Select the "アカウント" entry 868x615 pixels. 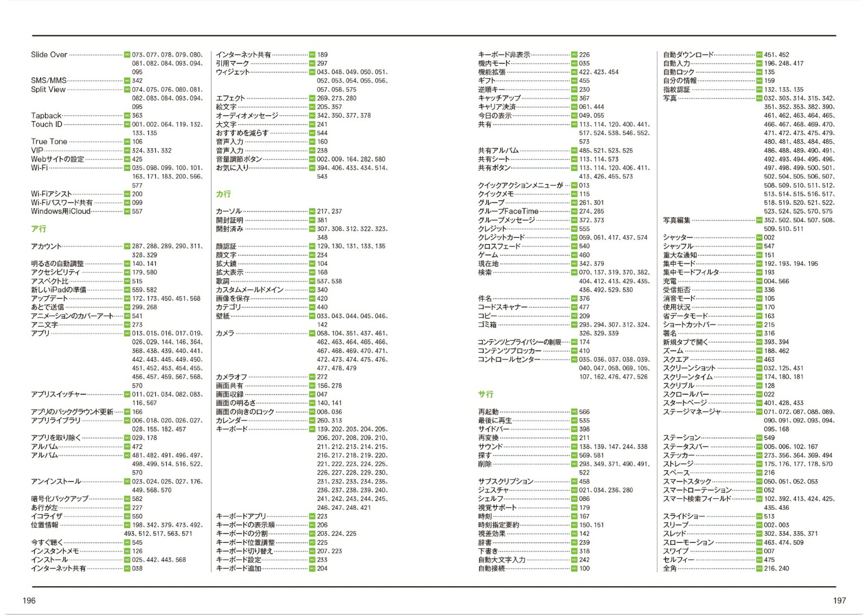(46, 246)
